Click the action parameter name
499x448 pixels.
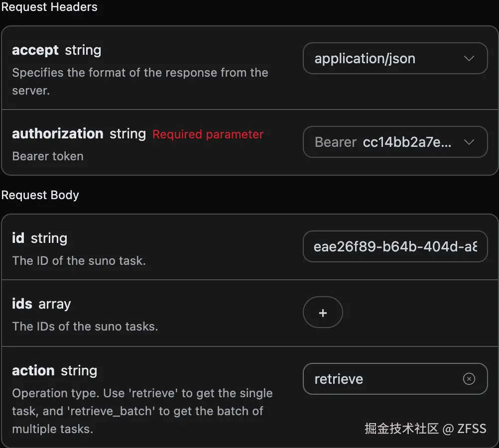[33, 371]
